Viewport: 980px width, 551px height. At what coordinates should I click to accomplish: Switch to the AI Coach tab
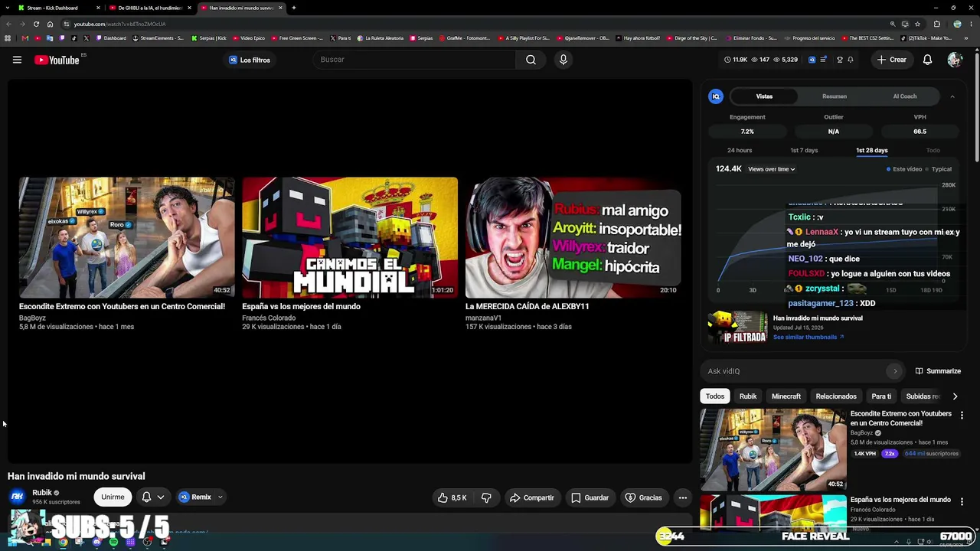coord(905,96)
